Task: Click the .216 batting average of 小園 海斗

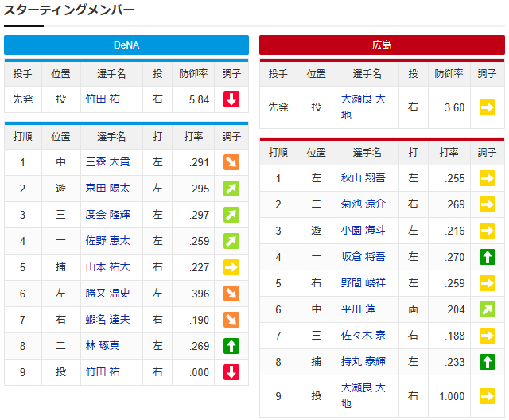Action: coord(455,231)
